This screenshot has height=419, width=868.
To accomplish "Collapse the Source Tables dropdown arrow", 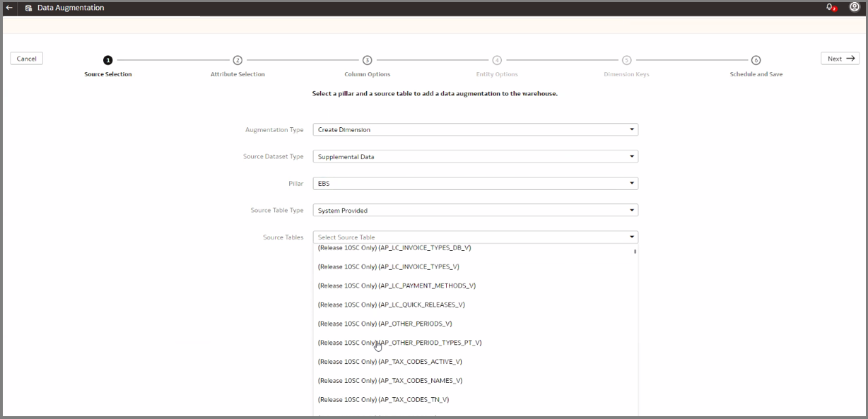I will click(632, 237).
